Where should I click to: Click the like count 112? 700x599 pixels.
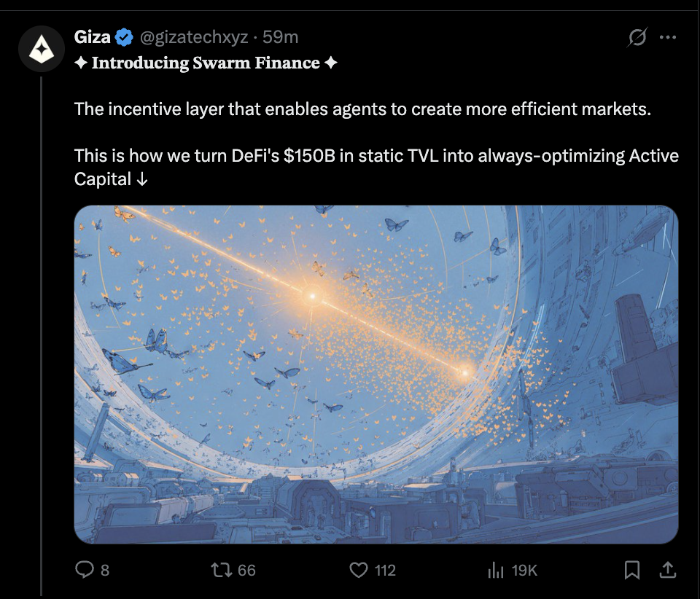pyautogui.click(x=385, y=570)
